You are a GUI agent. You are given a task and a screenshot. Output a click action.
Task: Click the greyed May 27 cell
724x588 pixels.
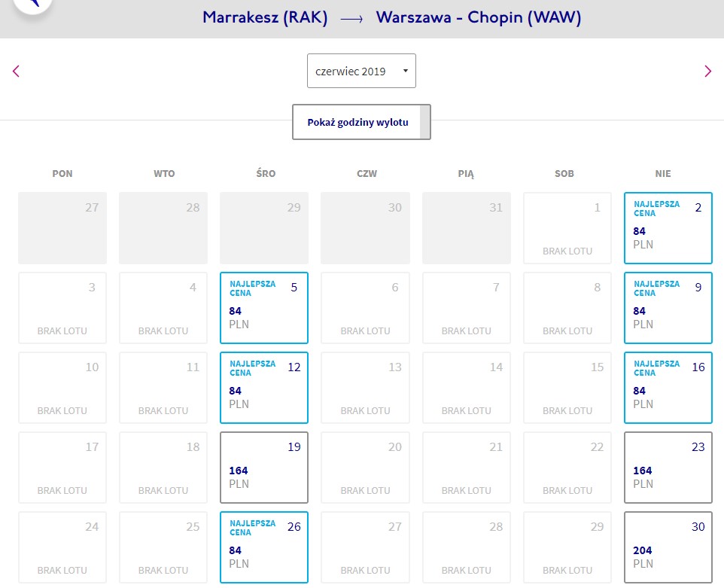click(62, 228)
